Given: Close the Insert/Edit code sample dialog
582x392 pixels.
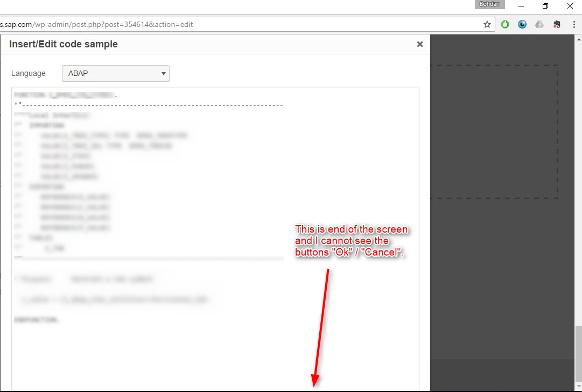Looking at the screenshot, I should click(420, 44).
